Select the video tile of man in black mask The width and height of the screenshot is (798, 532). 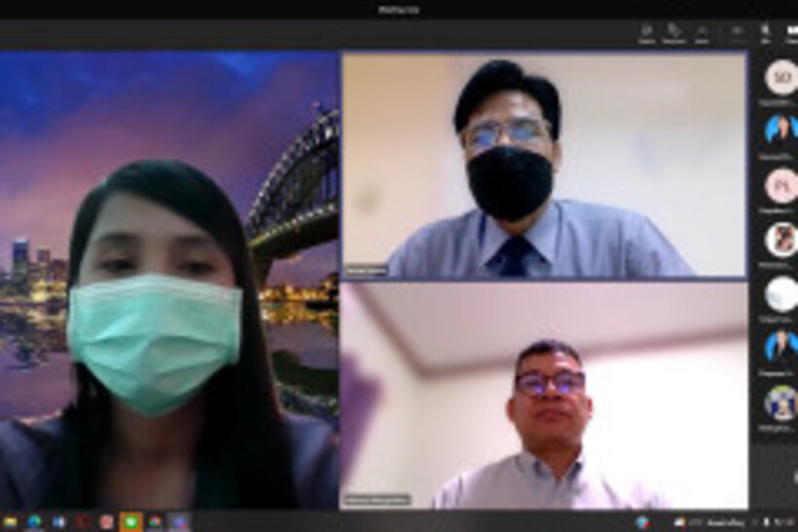click(544, 165)
